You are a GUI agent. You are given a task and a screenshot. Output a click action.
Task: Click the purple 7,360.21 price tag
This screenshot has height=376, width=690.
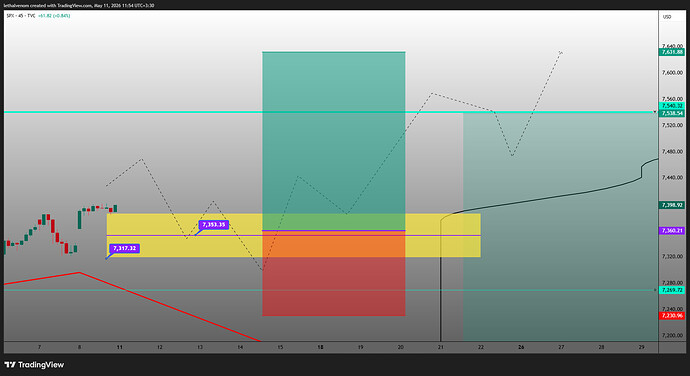(x=672, y=230)
